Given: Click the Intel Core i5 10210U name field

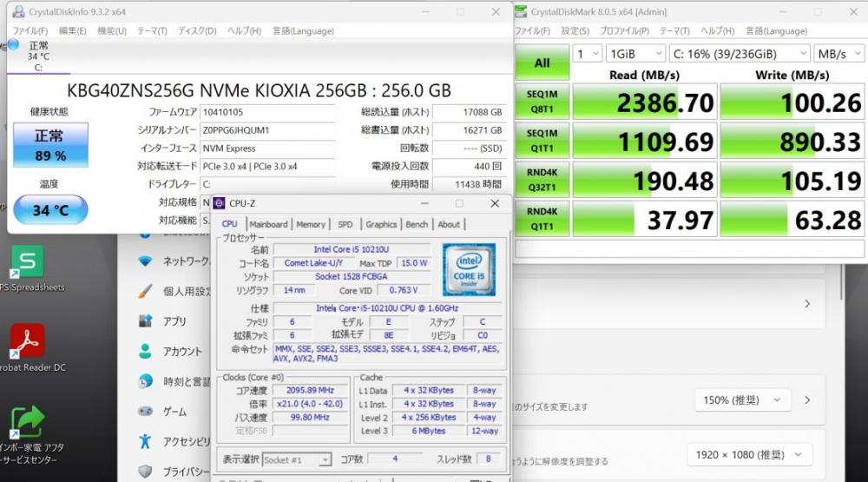Looking at the screenshot, I should 352,249.
